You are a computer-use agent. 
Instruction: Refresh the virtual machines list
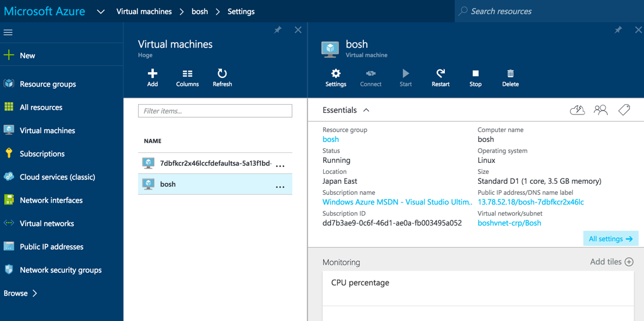coord(222,79)
